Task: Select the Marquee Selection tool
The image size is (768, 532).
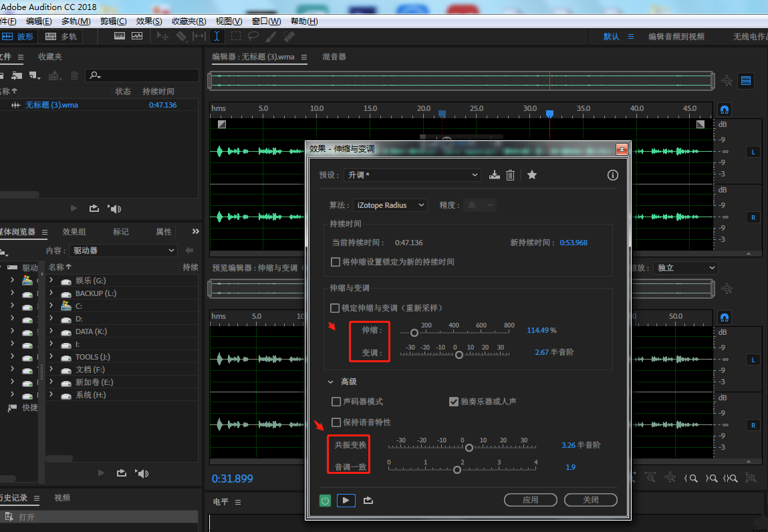Action: click(x=235, y=36)
